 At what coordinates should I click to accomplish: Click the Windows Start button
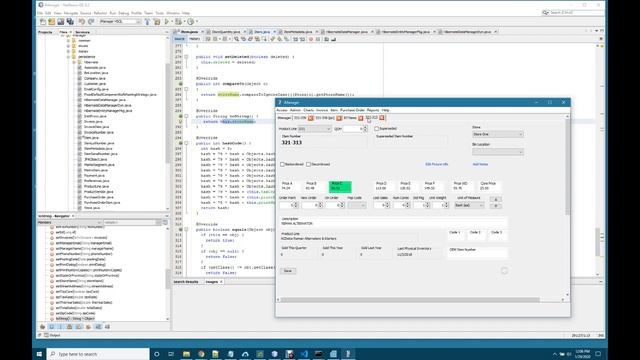tap(39, 354)
